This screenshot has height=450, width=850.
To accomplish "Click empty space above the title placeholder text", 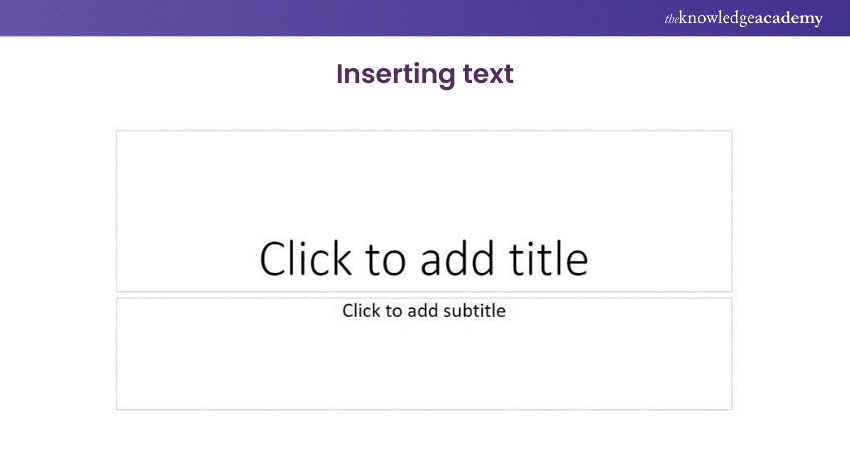I will click(424, 180).
